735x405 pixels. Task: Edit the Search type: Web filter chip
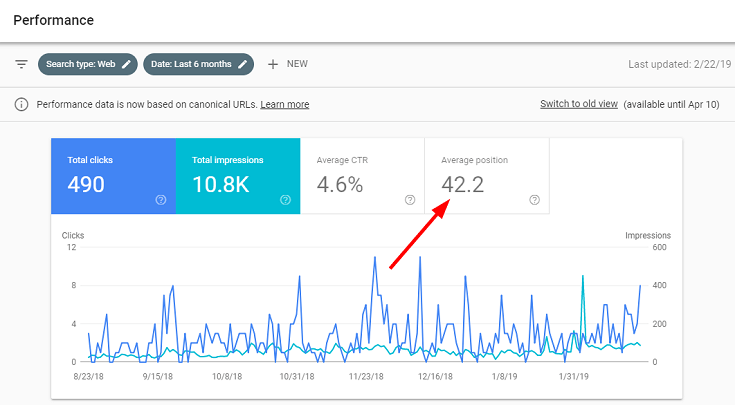126,64
